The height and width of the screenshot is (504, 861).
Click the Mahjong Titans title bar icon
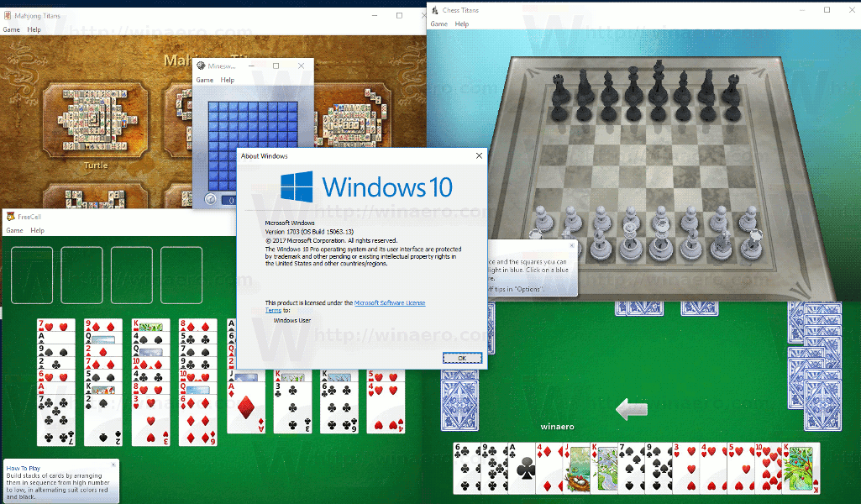pos(8,15)
